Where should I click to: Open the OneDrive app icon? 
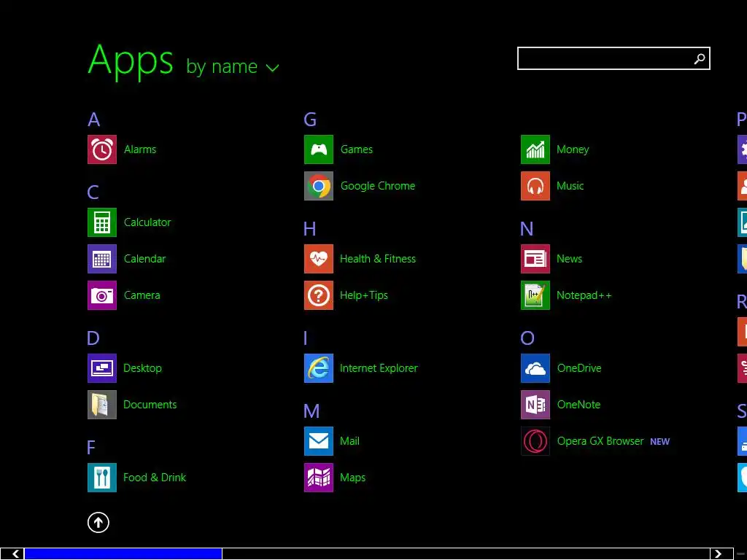tap(535, 368)
